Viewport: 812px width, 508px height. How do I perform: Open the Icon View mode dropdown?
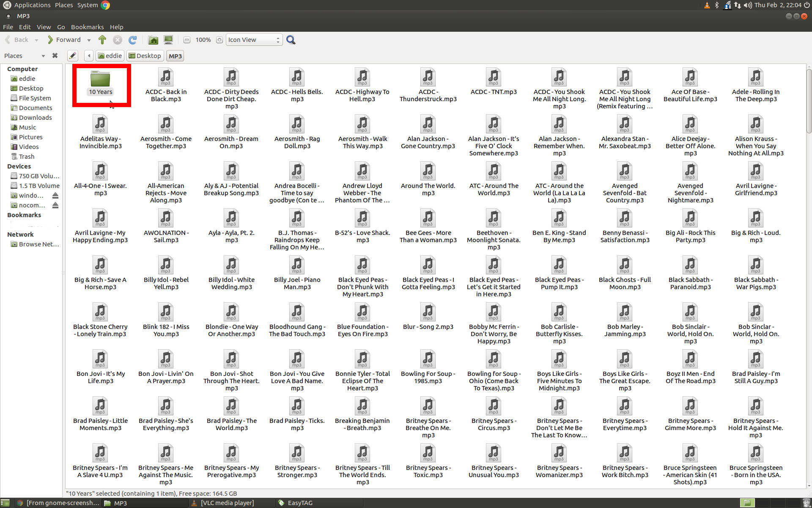254,40
